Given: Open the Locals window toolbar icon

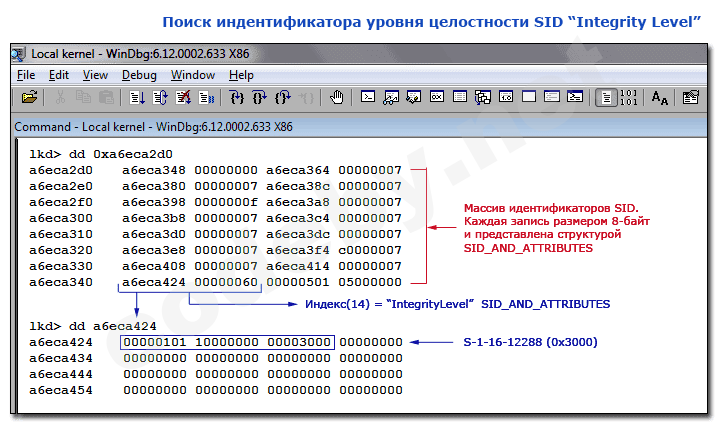Looking at the screenshot, I should tap(414, 97).
